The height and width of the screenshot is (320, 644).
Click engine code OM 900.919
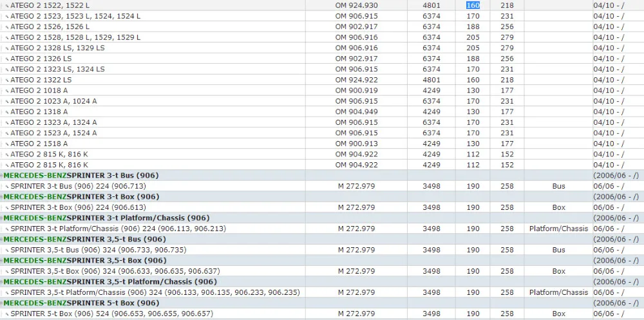pos(357,90)
